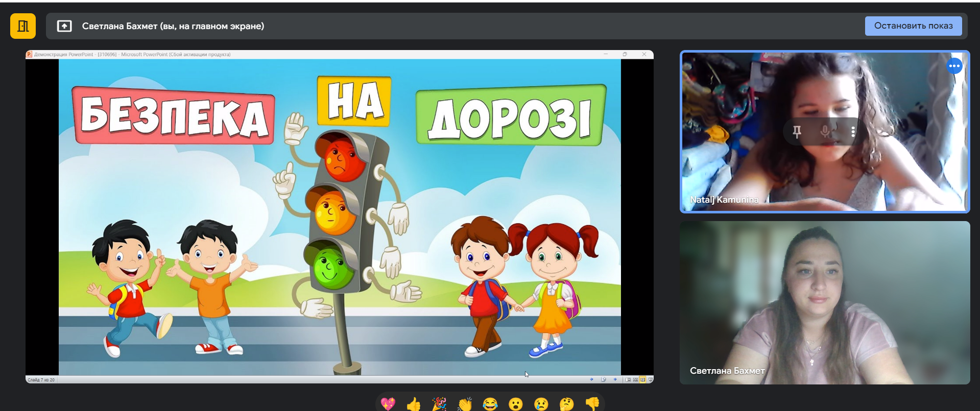This screenshot has height=411, width=980.
Task: Click the yellow Meet companion icon at top left
Action: click(23, 26)
